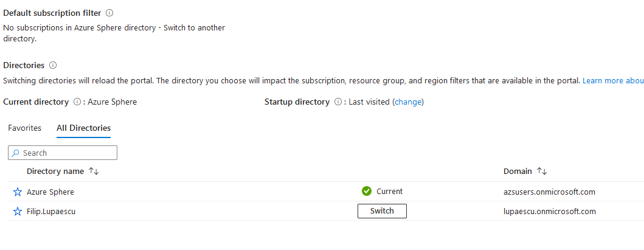Open the Learn more about link
The height and width of the screenshot is (250, 644).
click(x=613, y=80)
